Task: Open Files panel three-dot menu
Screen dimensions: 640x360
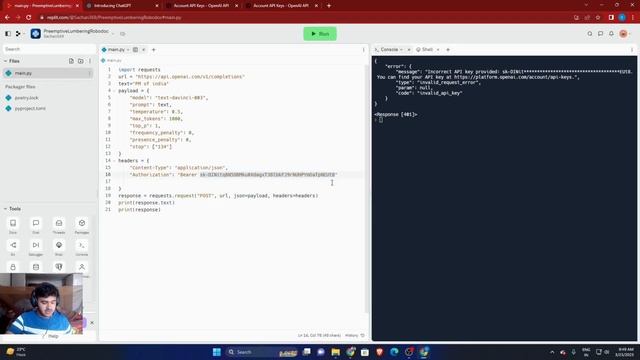Action: pyautogui.click(x=90, y=61)
